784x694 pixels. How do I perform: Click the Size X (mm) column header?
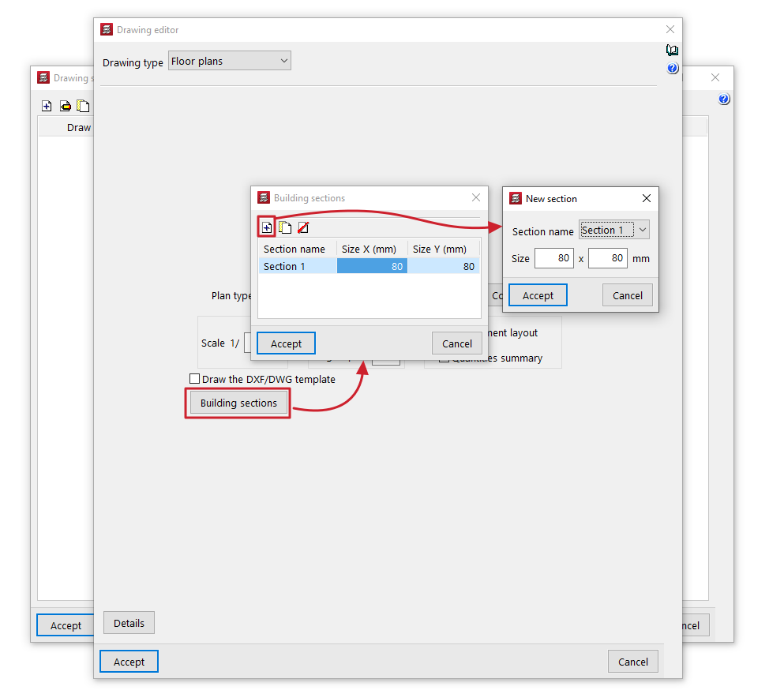(x=372, y=249)
